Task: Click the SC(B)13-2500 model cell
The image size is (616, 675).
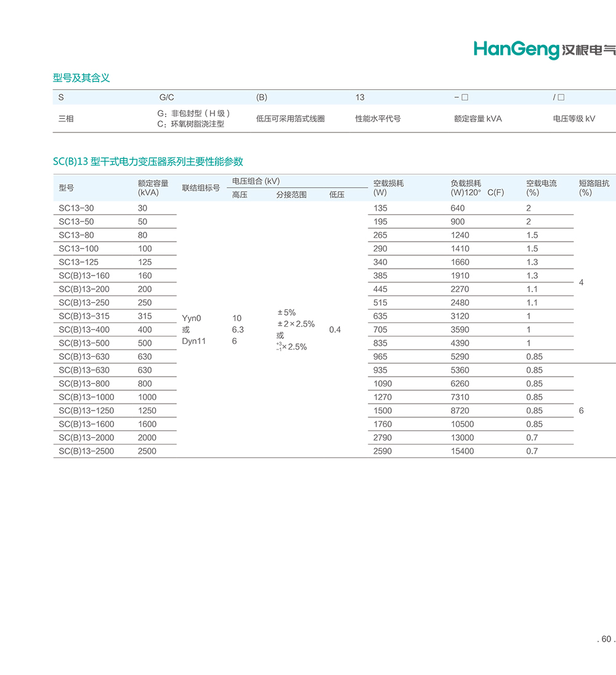Action: coord(86,451)
